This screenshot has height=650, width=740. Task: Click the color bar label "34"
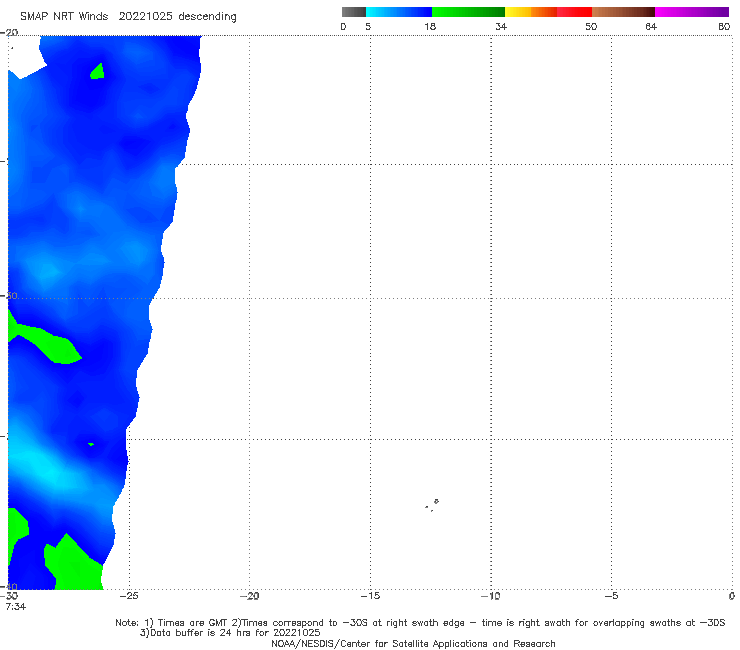(501, 27)
